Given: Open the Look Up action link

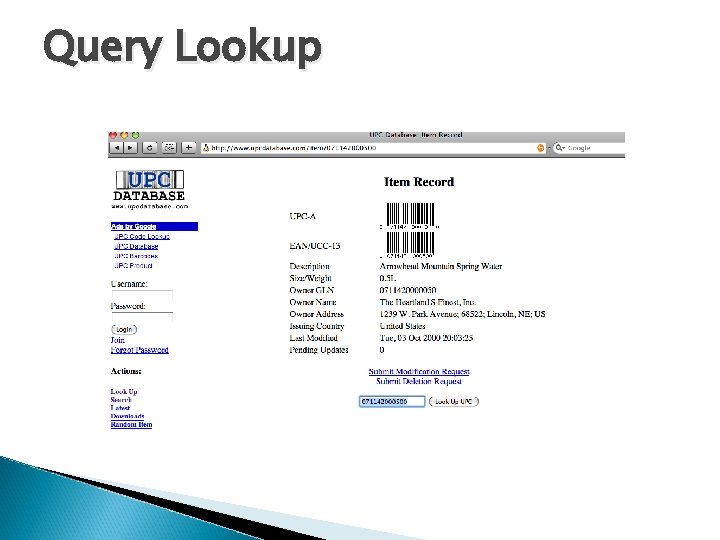Looking at the screenshot, I should tap(124, 392).
